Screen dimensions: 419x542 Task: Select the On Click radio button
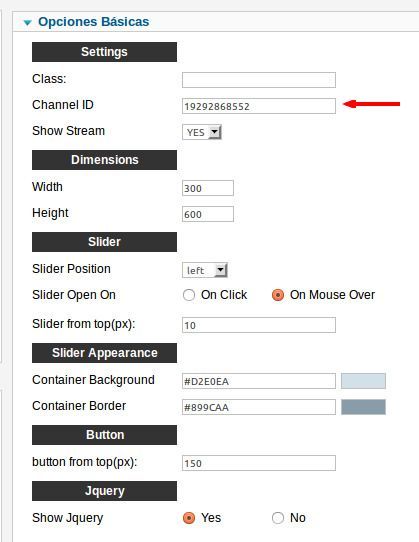[189, 295]
